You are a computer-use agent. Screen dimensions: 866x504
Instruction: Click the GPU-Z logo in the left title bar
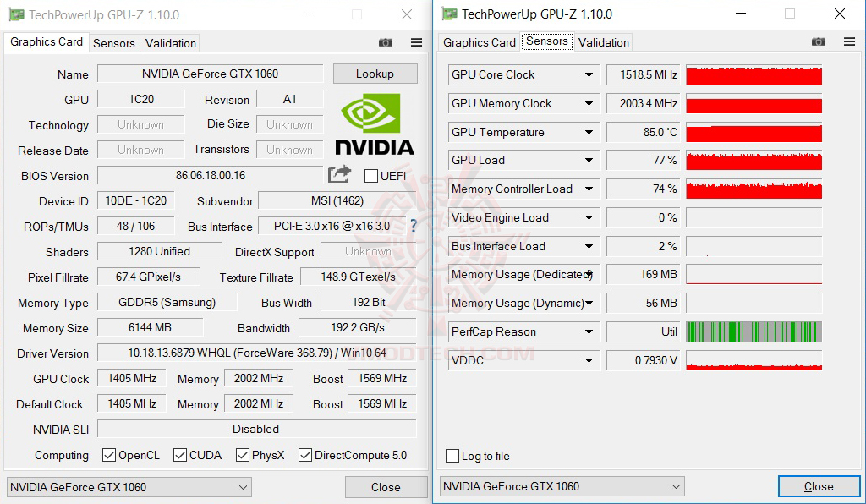tap(15, 14)
